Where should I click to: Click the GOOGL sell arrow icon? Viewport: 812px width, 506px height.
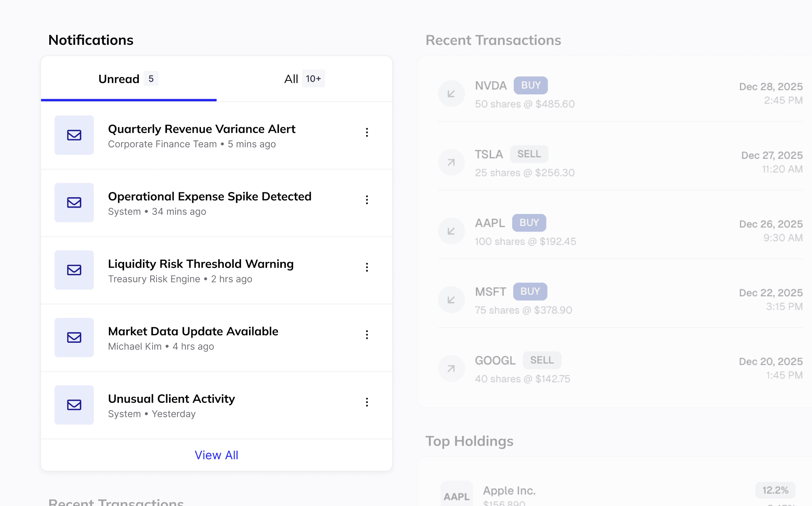pos(451,368)
